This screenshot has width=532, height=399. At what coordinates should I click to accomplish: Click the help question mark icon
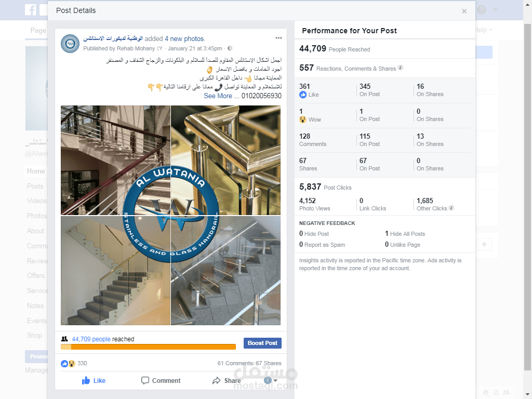click(x=482, y=10)
